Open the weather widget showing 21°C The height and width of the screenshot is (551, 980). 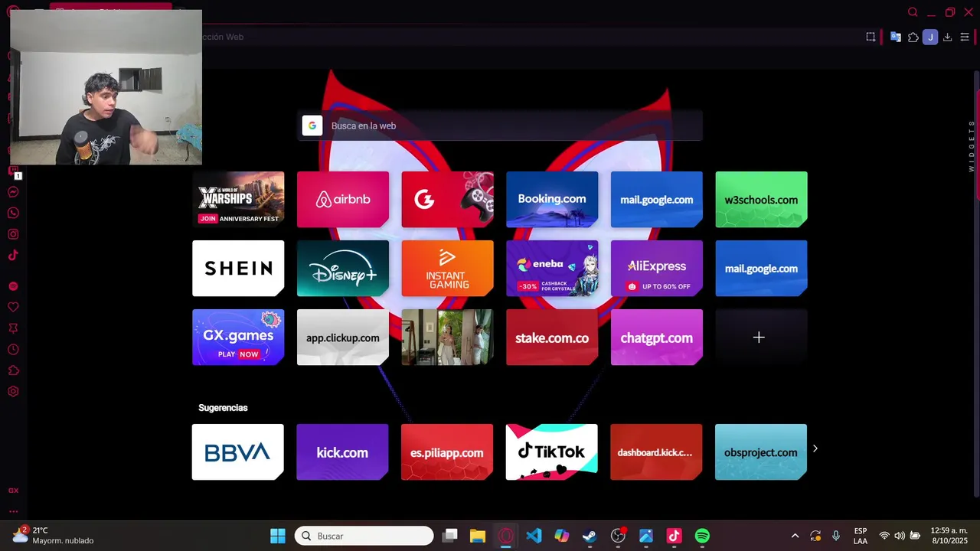coord(54,535)
